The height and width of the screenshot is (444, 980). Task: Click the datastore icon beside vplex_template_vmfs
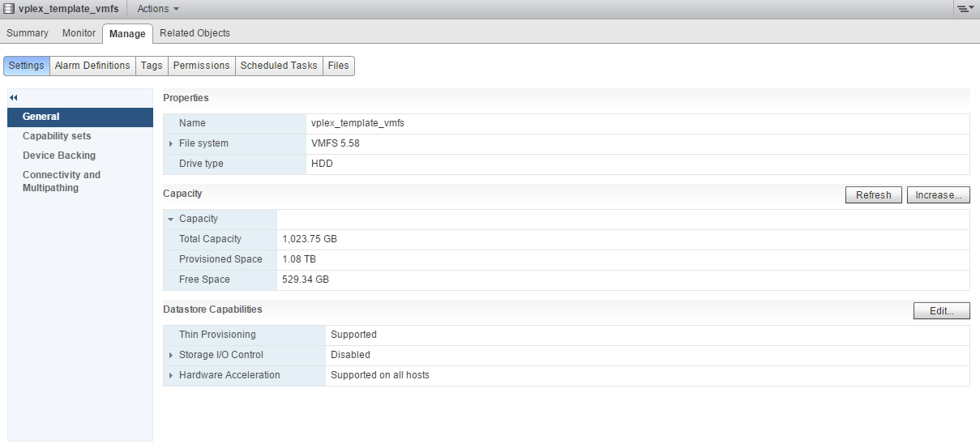(x=9, y=9)
